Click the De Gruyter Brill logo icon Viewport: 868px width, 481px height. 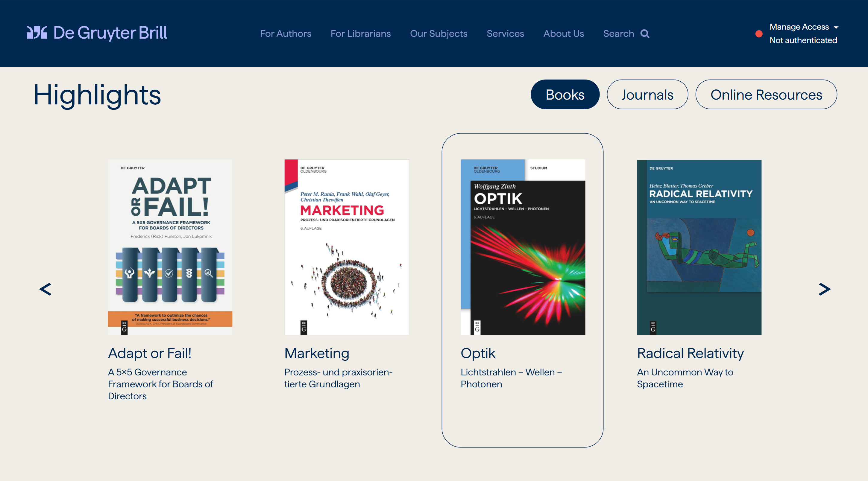37,33
